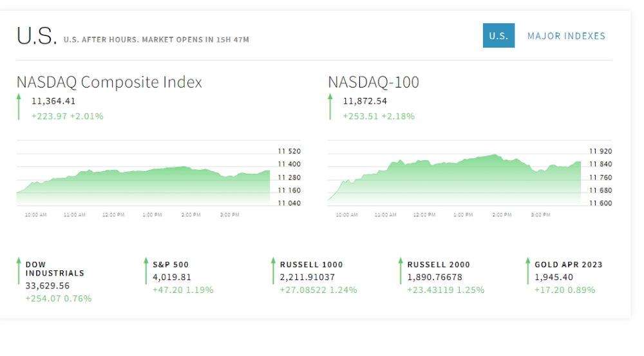Open the S&P 500 label
644x356 pixels.
[x=171, y=265]
